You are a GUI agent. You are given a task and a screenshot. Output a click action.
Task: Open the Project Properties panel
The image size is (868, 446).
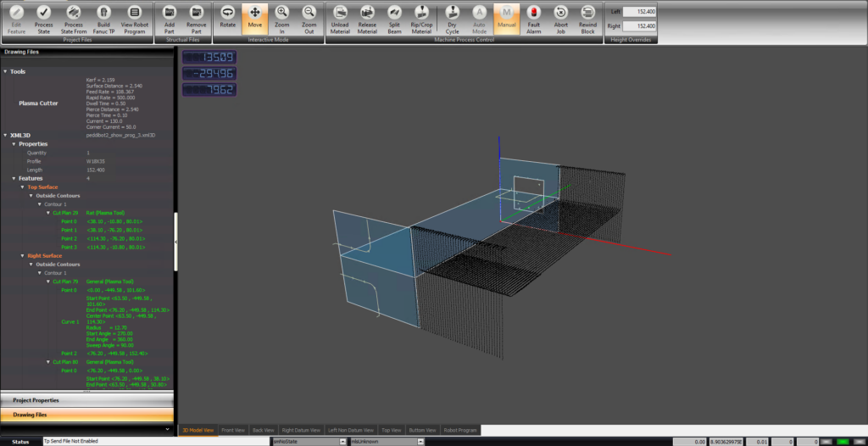coord(86,399)
